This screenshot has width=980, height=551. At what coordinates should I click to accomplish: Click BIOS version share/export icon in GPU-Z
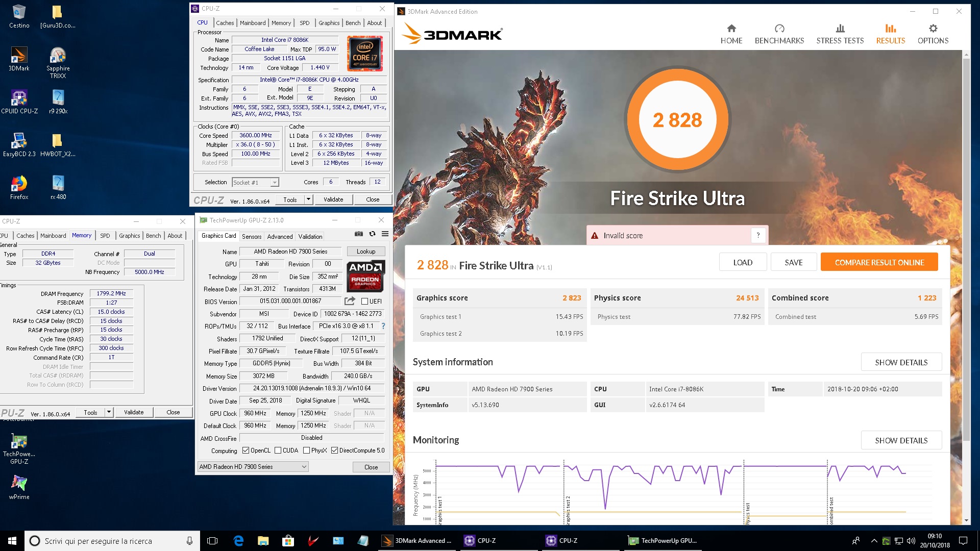pos(350,301)
